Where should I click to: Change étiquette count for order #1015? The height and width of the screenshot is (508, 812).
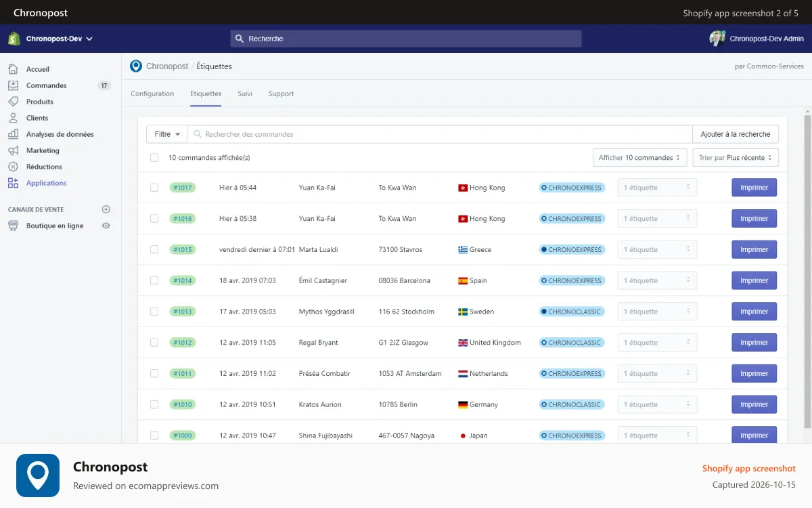(x=657, y=249)
